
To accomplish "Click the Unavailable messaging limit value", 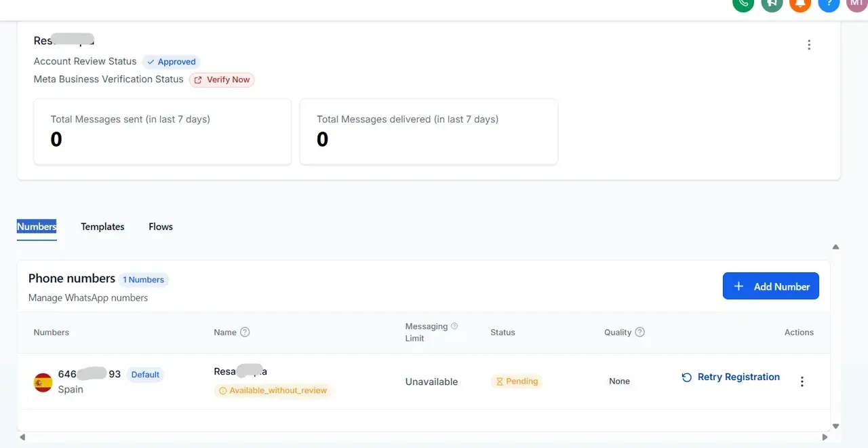I will point(431,381).
